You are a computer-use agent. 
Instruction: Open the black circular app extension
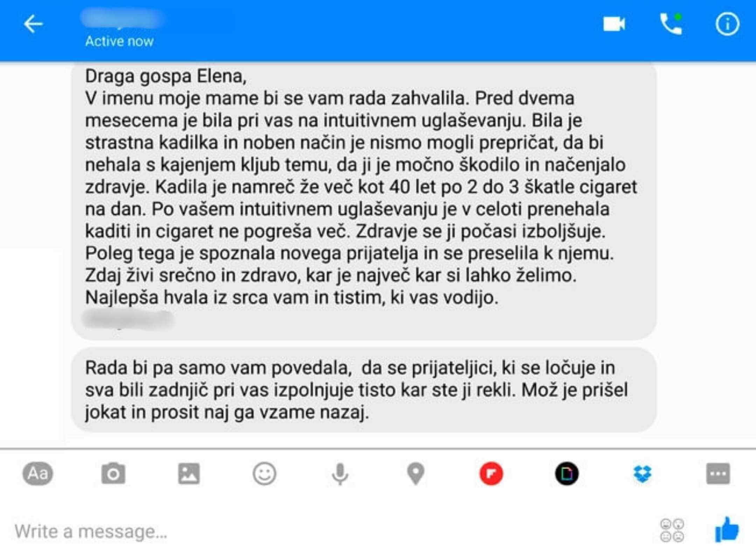tap(567, 474)
